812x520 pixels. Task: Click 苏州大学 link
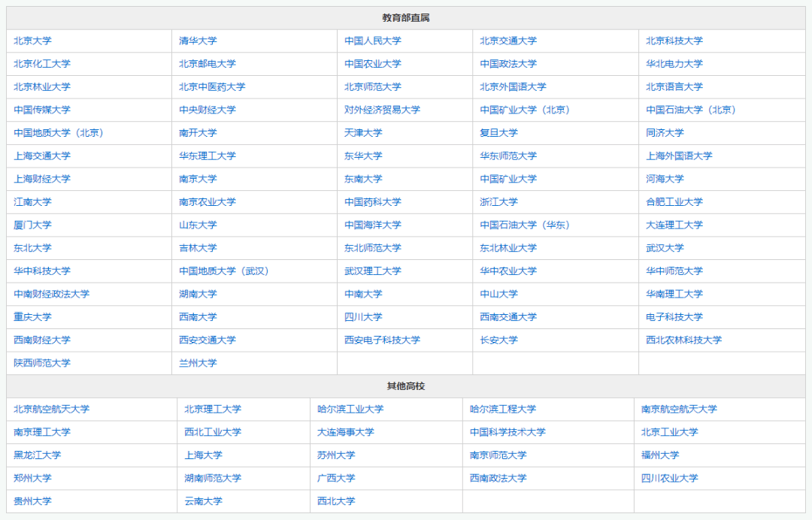[x=335, y=455]
